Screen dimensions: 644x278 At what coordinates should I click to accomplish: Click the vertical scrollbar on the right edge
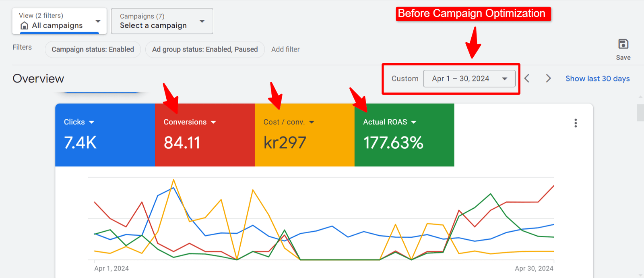coord(640,113)
